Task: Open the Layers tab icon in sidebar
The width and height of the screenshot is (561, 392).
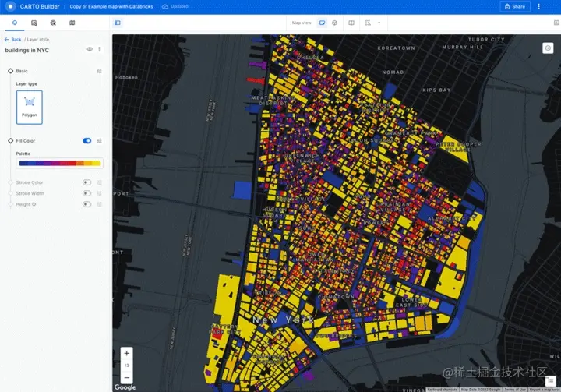Action: click(15, 23)
